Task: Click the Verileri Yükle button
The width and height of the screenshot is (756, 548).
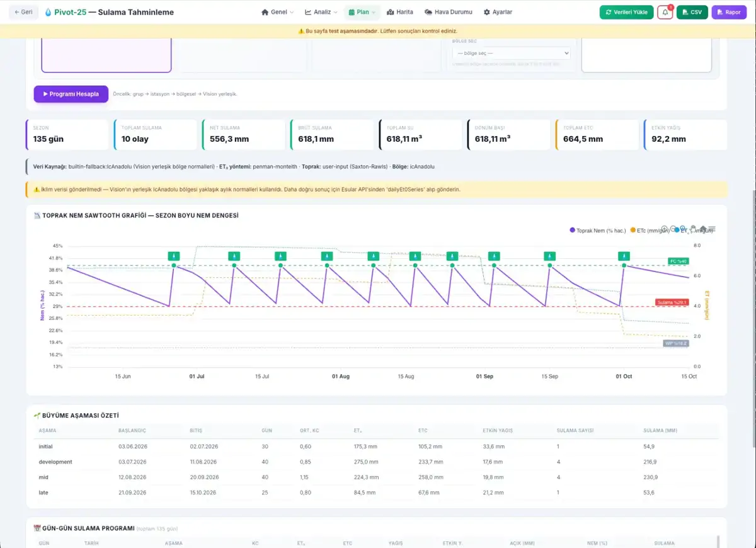Action: pyautogui.click(x=626, y=12)
